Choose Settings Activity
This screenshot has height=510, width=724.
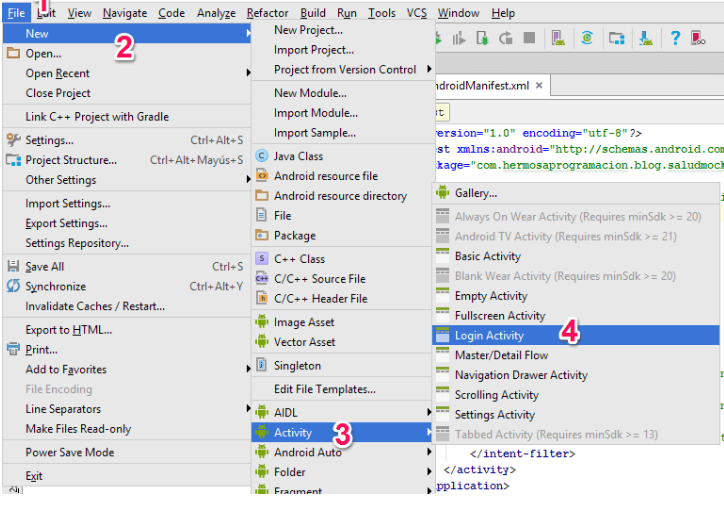pos(576,414)
